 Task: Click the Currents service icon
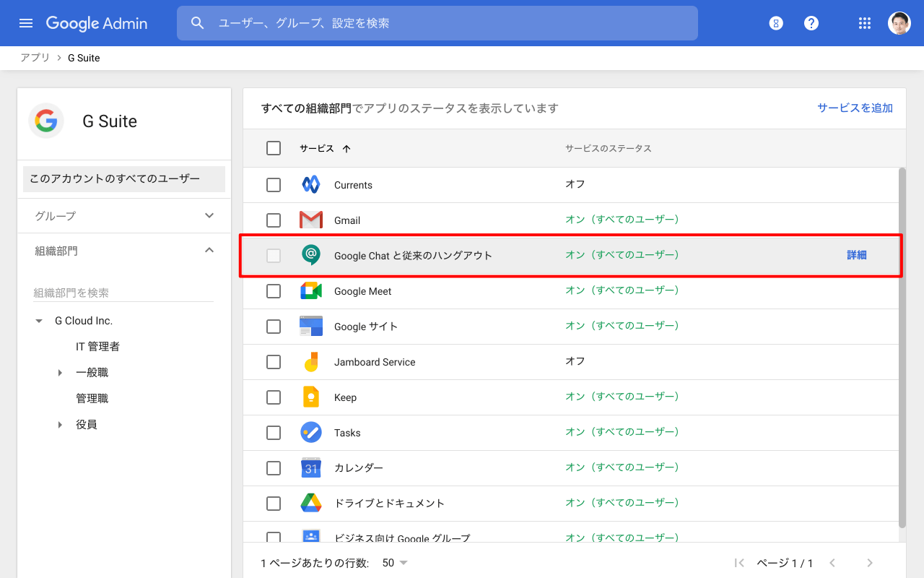[311, 185]
